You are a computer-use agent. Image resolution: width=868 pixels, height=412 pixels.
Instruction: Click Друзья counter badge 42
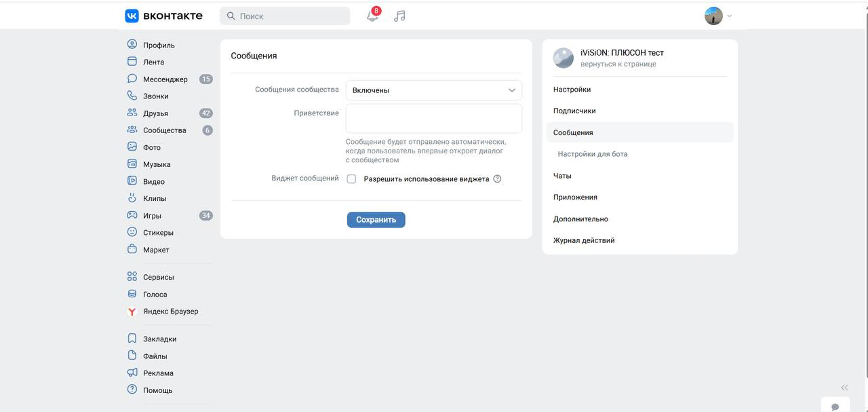pos(206,113)
